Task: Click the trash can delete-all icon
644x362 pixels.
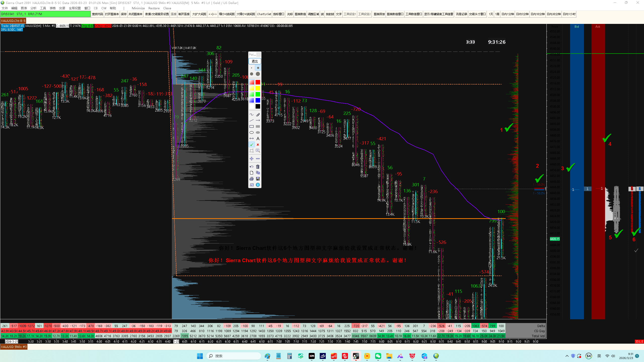Action: [x=258, y=167]
